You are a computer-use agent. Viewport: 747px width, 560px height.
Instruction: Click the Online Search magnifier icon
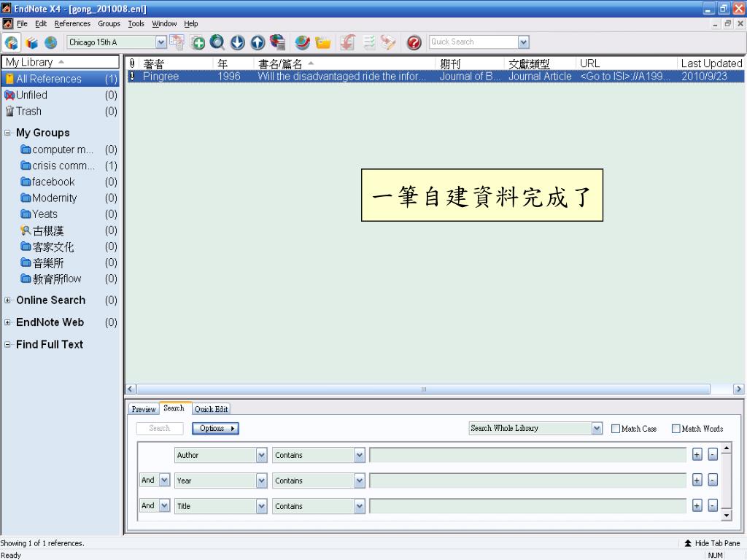pos(217,42)
